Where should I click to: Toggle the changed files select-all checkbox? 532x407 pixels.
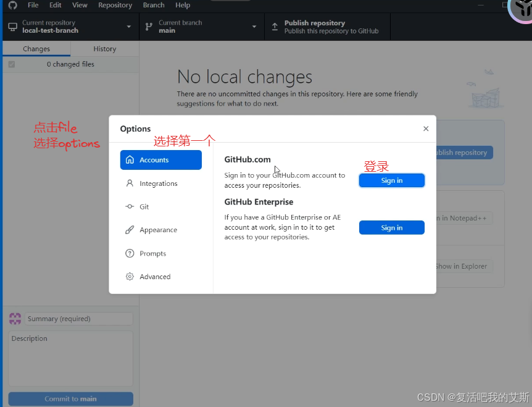tap(12, 64)
